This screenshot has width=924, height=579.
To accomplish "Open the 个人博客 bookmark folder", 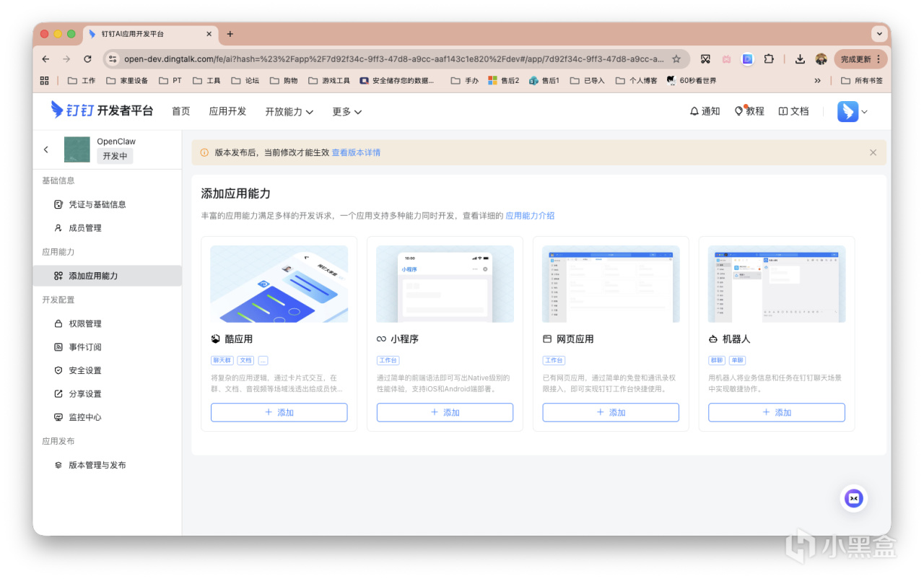I will pos(636,81).
